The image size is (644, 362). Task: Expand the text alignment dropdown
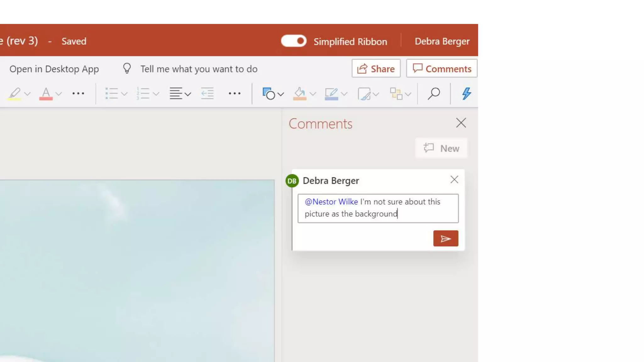pyautogui.click(x=188, y=94)
